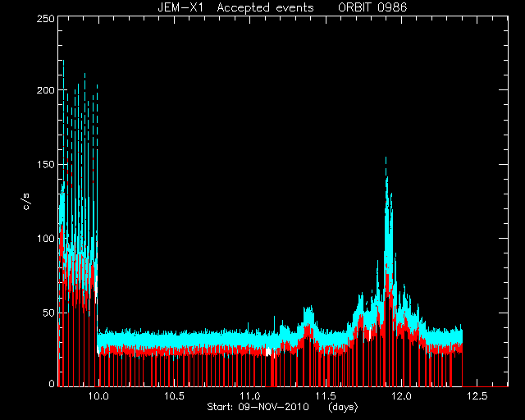The width and height of the screenshot is (525, 420).
Task: Click the (days) axis unit label
Action: click(x=343, y=407)
